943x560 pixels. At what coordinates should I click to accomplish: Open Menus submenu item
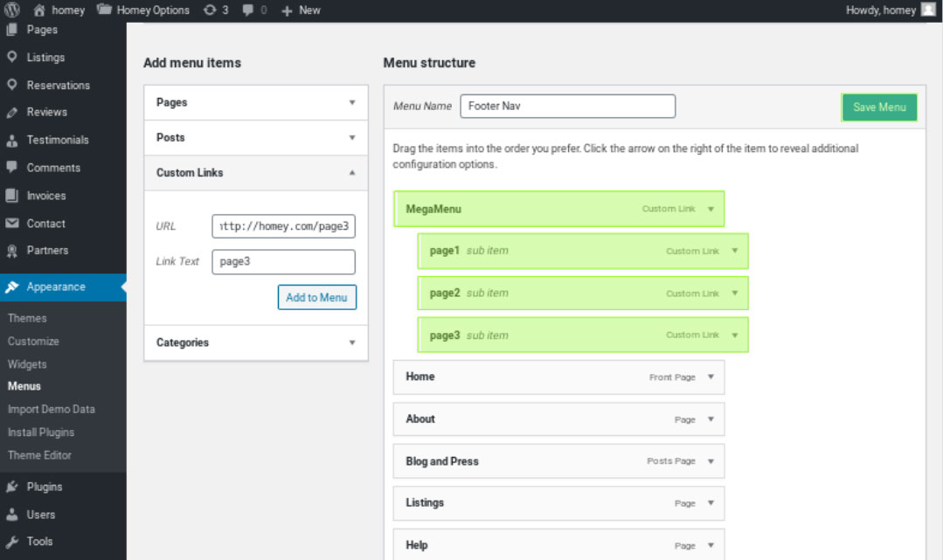[24, 386]
